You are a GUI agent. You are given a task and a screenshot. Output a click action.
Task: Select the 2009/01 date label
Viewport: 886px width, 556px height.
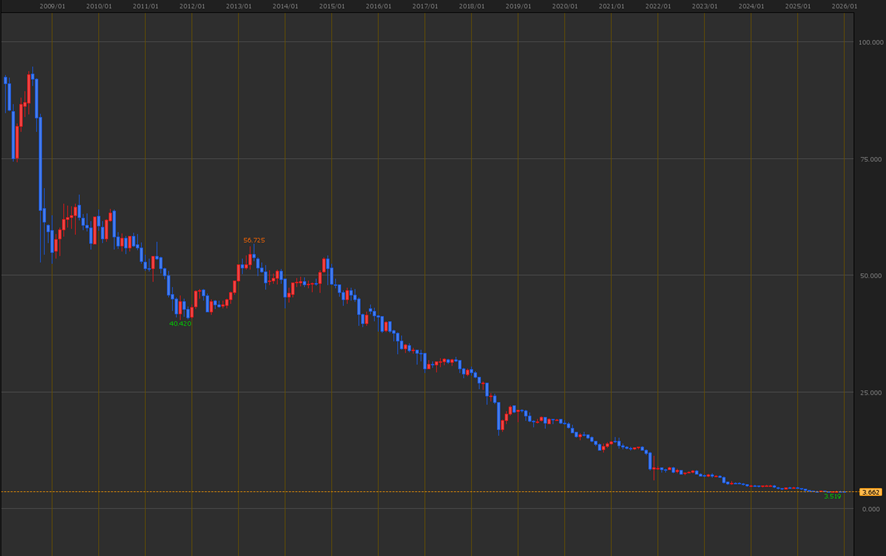[52, 6]
